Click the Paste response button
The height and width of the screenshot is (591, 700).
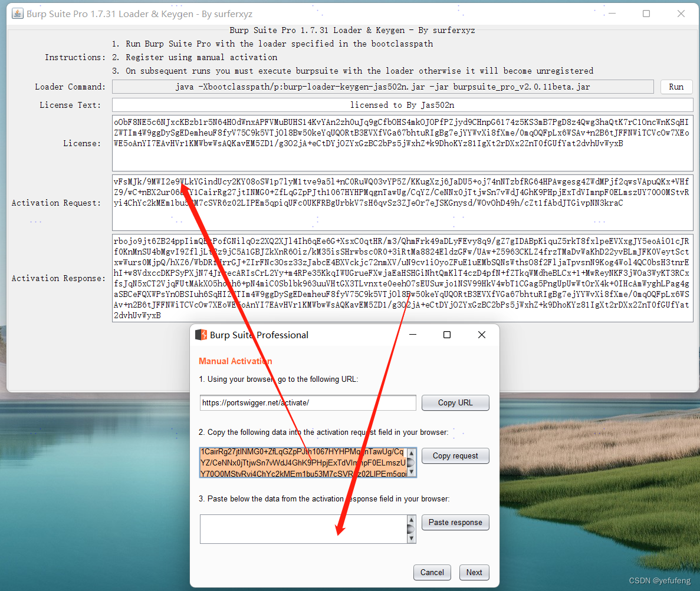coord(455,522)
